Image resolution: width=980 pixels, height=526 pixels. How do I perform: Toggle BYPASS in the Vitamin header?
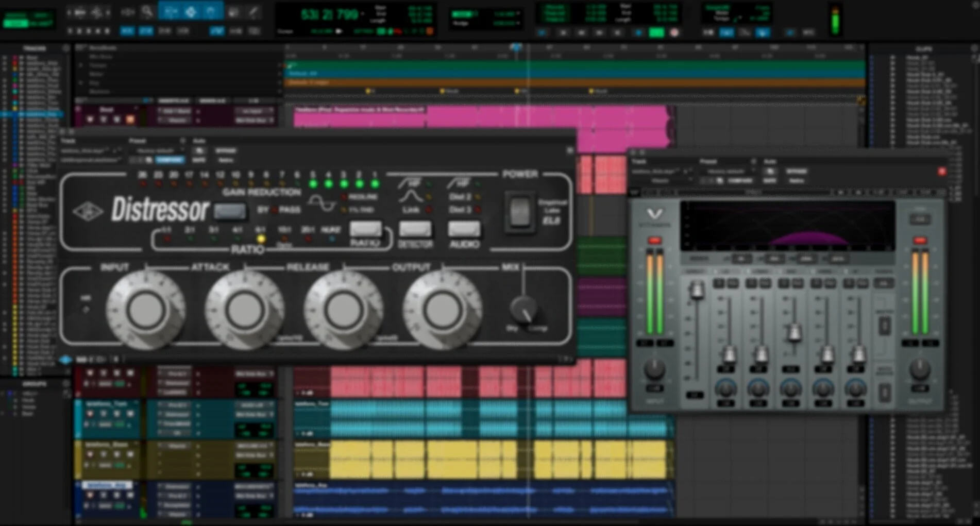pyautogui.click(x=796, y=171)
